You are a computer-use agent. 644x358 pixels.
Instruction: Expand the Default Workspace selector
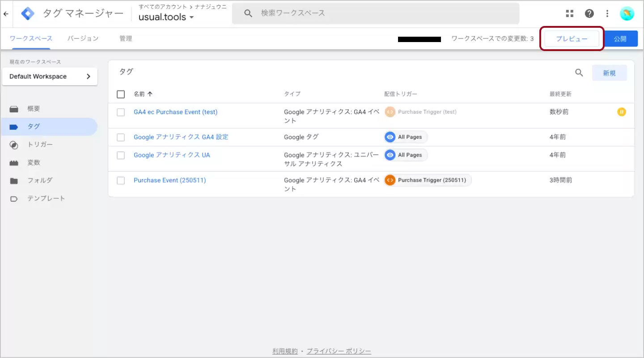50,77
